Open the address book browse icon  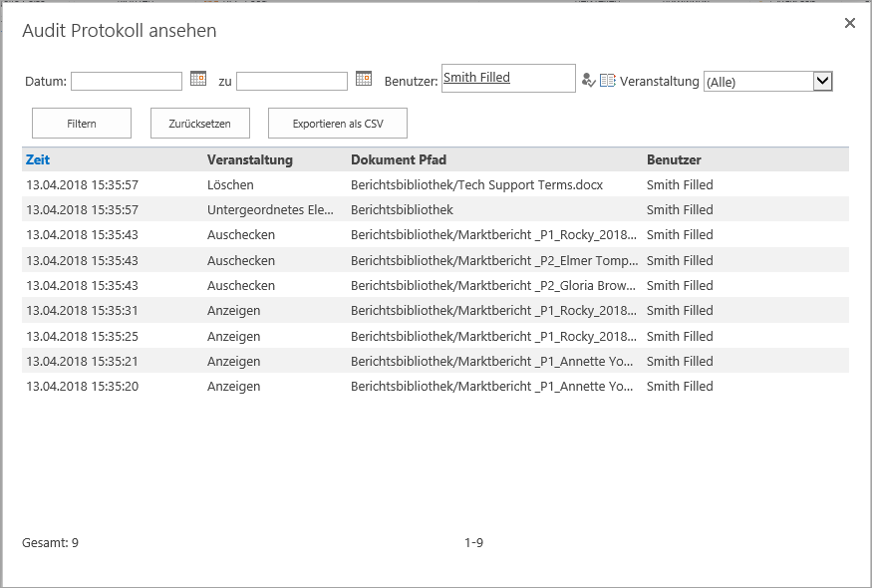(x=607, y=81)
